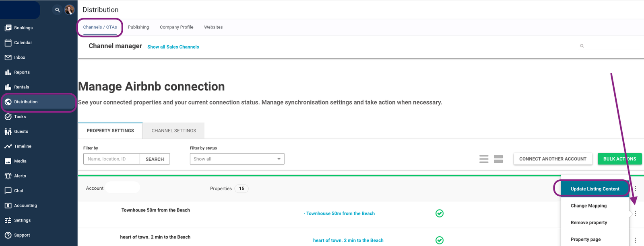Viewport: 644px width, 246px height.
Task: Open heart of town. 2 min link
Action: [x=348, y=240]
